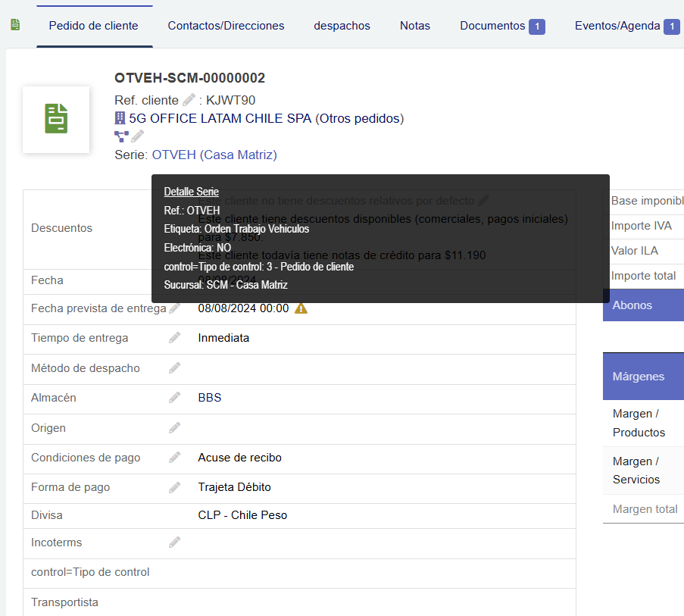This screenshot has width=684, height=616.
Task: Follow the OTVEH (Casa Matriz) series link
Action: click(x=214, y=155)
